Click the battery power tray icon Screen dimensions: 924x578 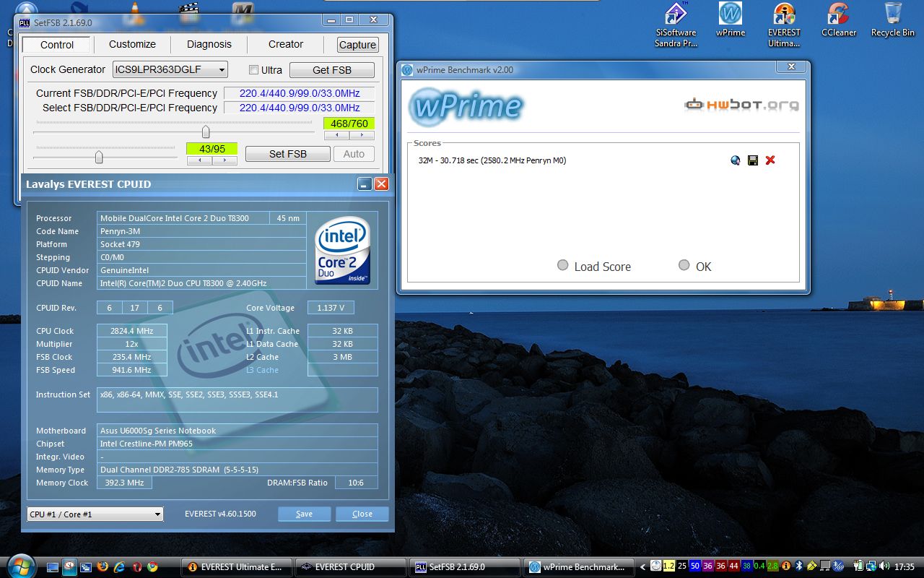(860, 566)
